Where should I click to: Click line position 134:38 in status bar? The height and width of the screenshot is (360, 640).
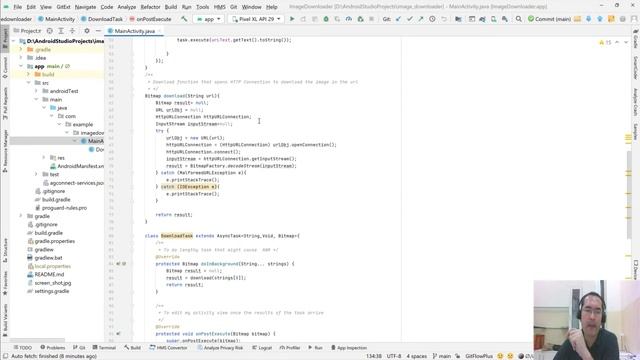tap(373, 356)
